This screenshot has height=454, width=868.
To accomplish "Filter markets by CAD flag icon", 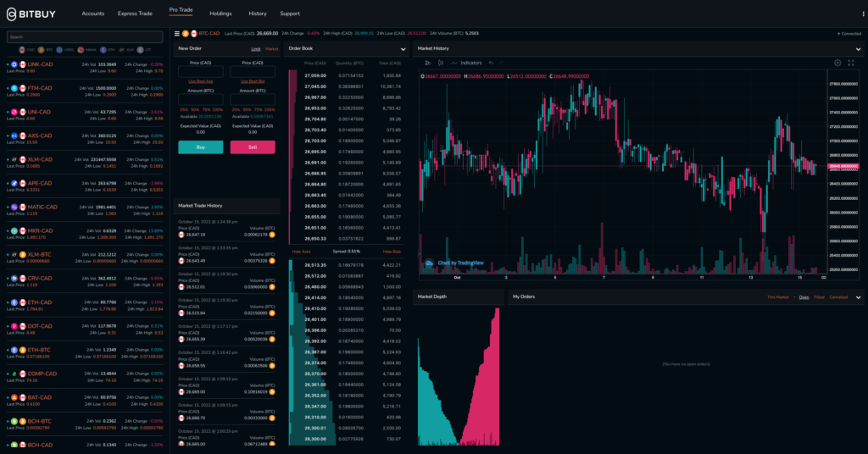I will 22,50.
